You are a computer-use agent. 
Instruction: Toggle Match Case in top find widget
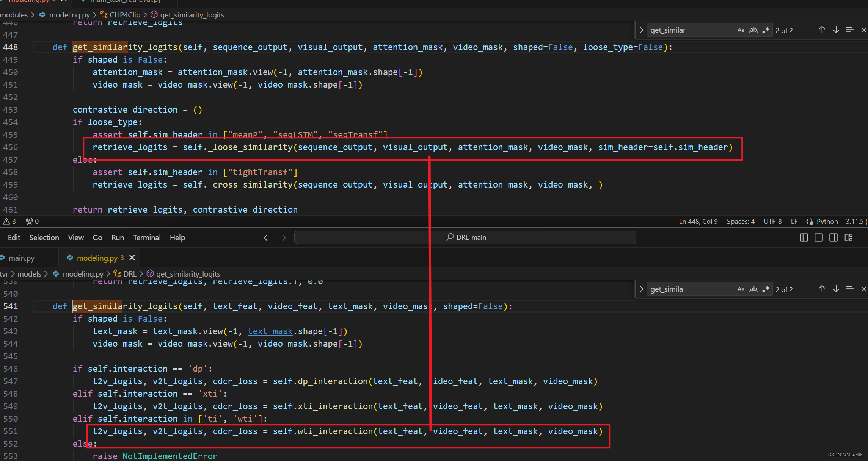point(741,30)
